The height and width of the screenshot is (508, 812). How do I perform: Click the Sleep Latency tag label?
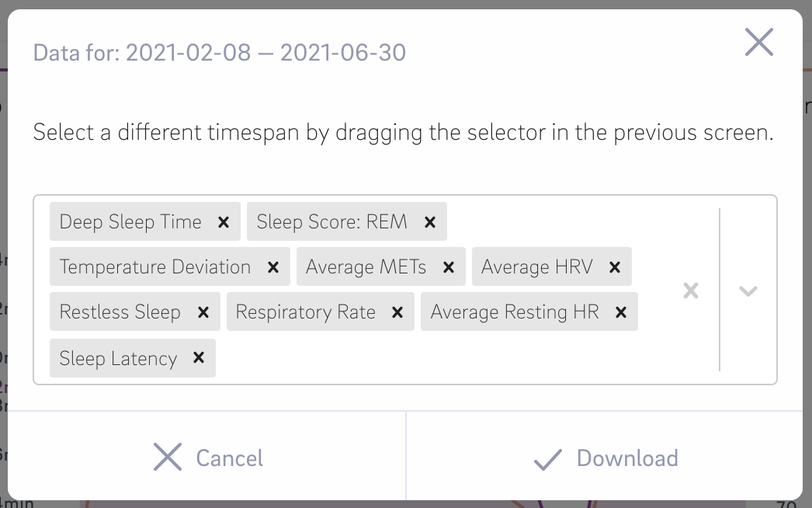pyautogui.click(x=118, y=358)
